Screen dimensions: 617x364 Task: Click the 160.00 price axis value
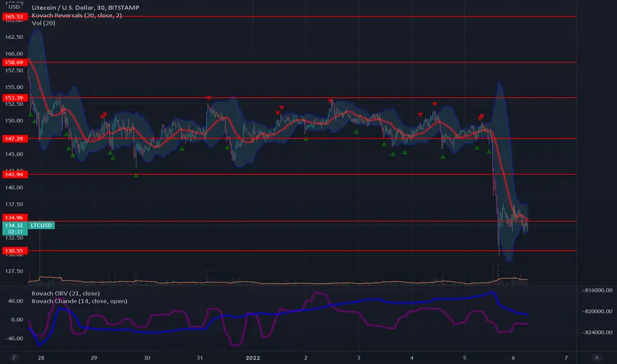coord(14,54)
